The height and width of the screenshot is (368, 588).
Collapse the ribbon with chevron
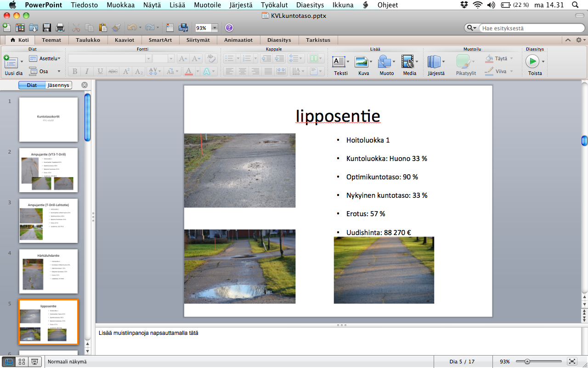(x=568, y=40)
